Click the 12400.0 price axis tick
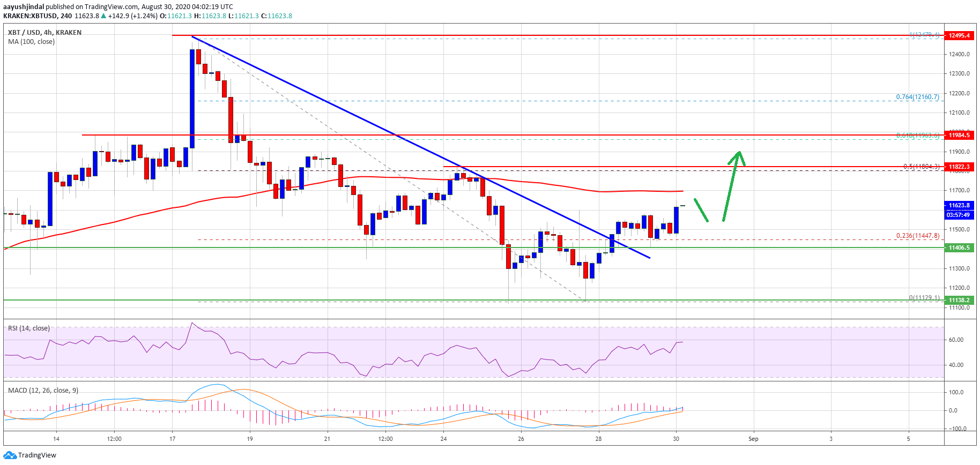 click(x=959, y=54)
